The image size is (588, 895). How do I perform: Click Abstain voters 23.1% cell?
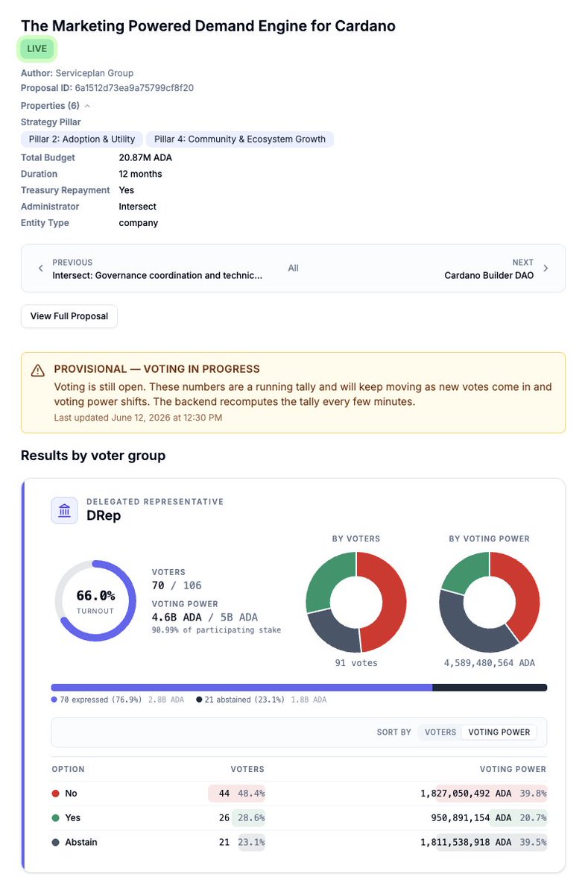[x=250, y=843]
